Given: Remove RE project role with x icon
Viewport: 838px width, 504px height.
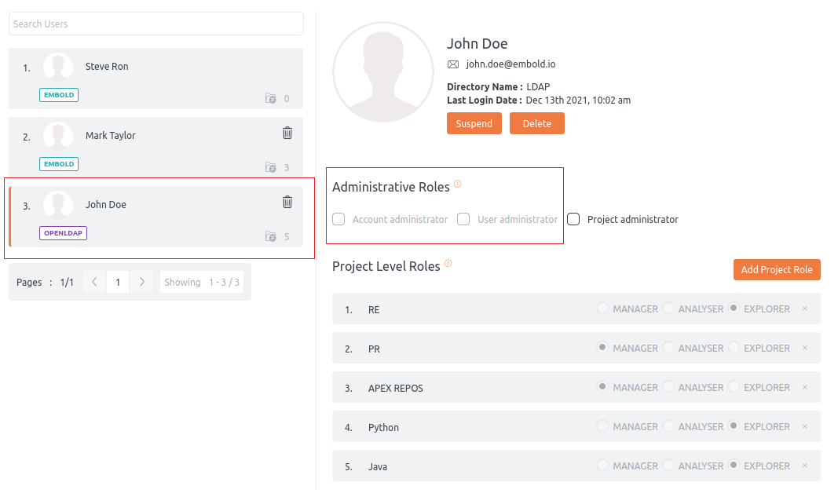Looking at the screenshot, I should (804, 309).
